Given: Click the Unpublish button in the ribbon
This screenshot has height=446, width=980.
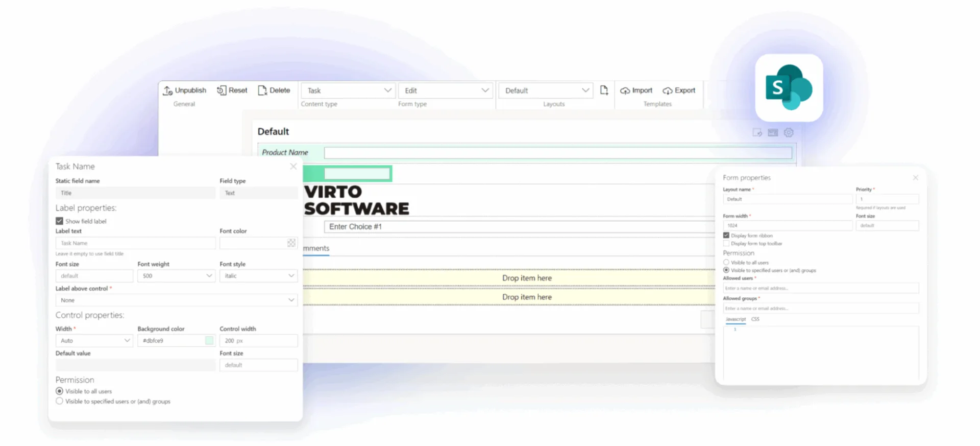Looking at the screenshot, I should [185, 90].
